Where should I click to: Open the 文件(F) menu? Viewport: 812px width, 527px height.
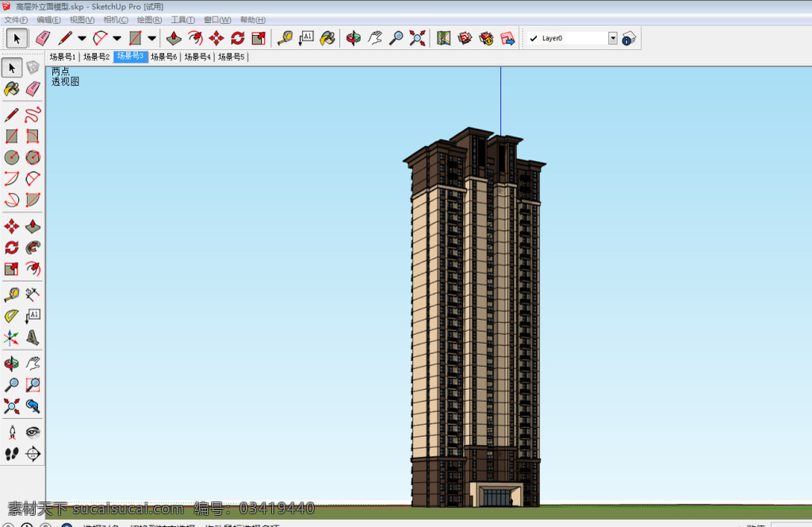[x=16, y=20]
